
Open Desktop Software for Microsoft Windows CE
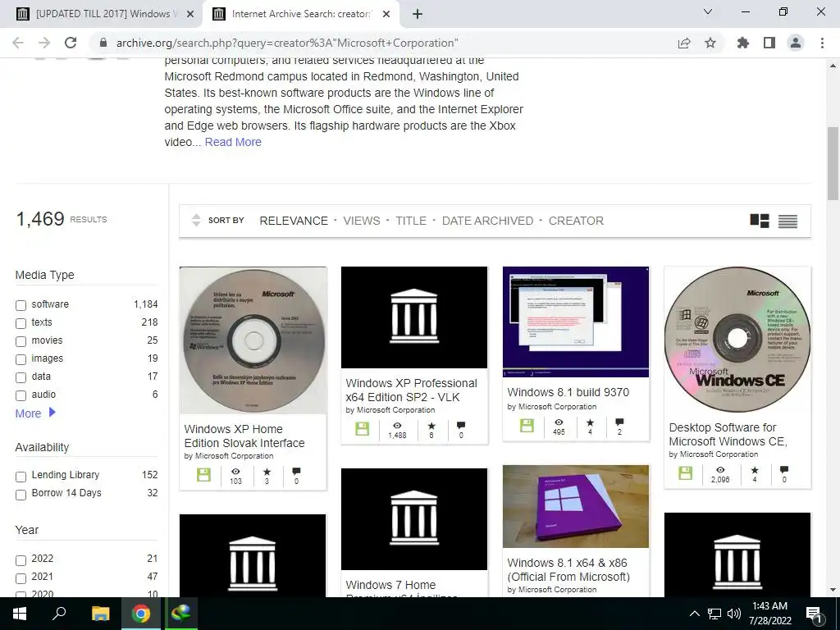pos(728,435)
